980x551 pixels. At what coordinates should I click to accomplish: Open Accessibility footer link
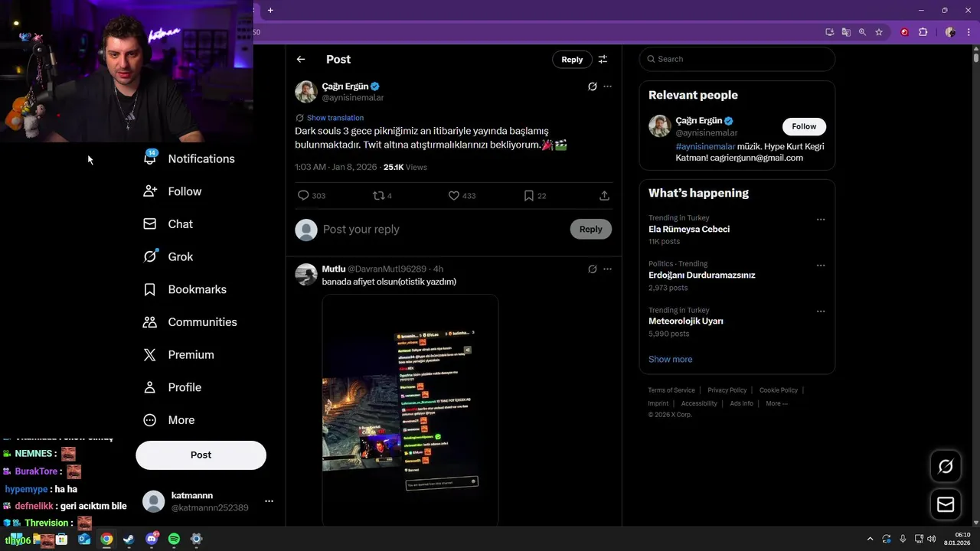click(699, 403)
